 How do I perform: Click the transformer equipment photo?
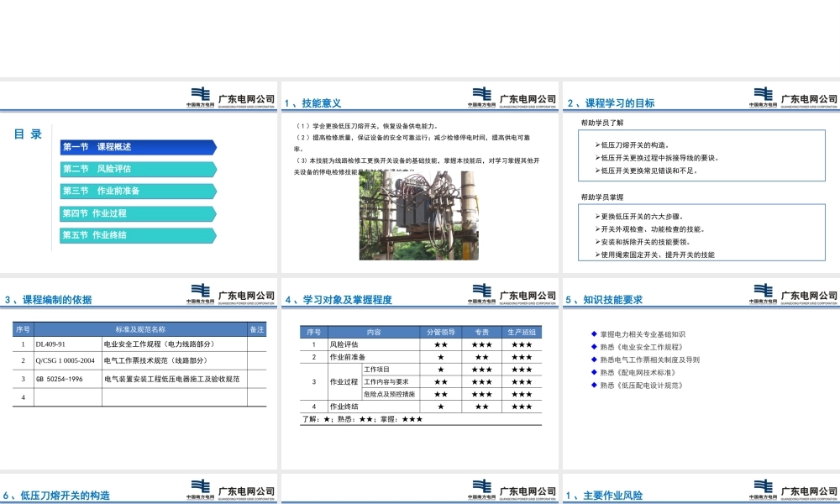(418, 214)
